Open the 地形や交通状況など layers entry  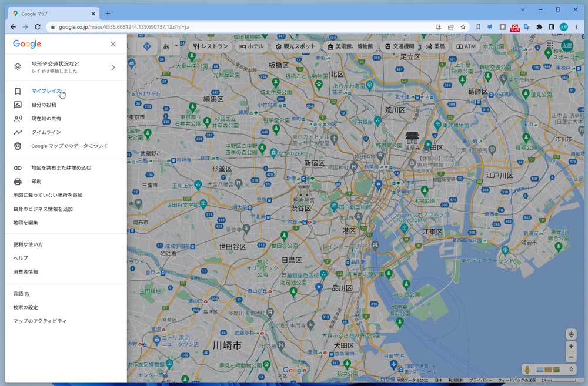66,67
